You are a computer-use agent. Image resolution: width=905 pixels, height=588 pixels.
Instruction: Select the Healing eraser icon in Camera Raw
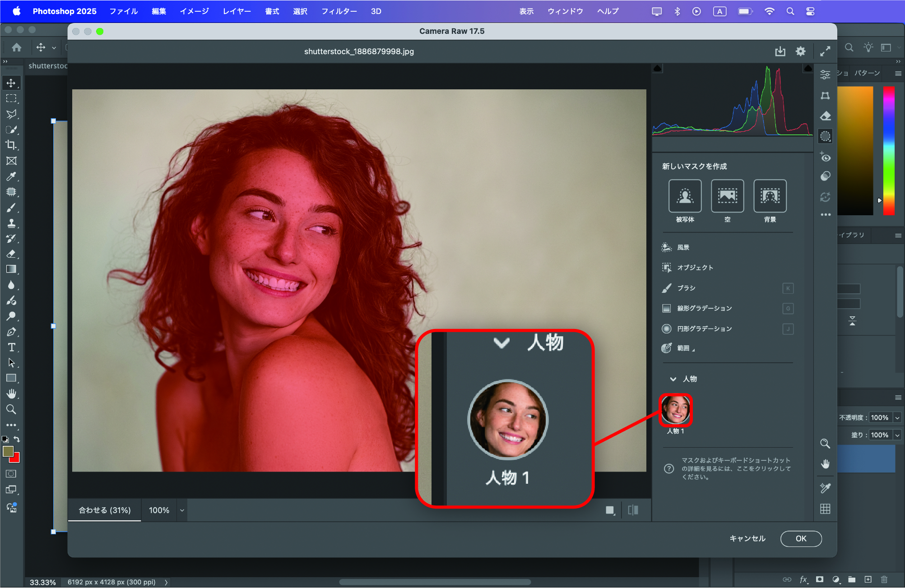pyautogui.click(x=825, y=116)
